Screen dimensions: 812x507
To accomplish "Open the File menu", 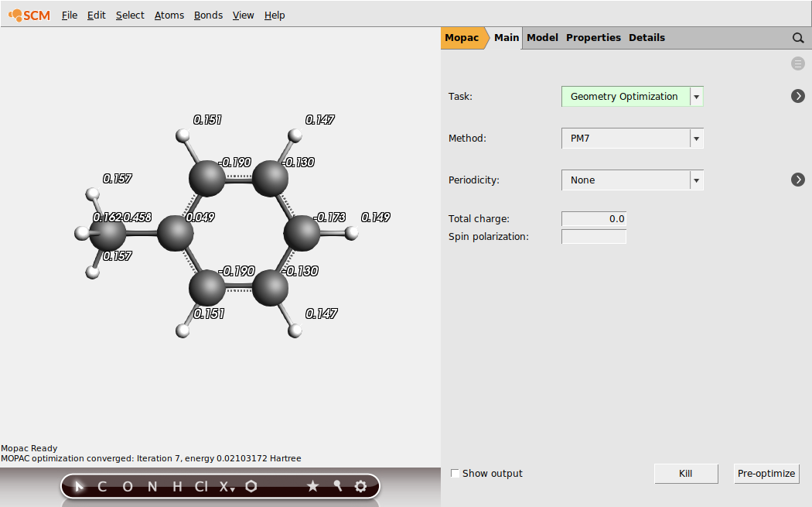I will (x=70, y=15).
